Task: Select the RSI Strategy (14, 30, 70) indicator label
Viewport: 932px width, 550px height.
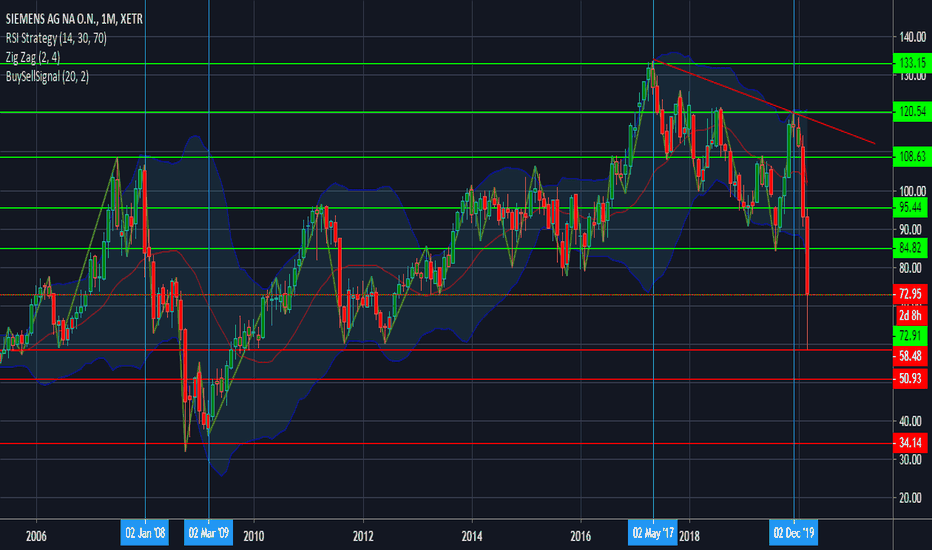Action: [x=56, y=38]
